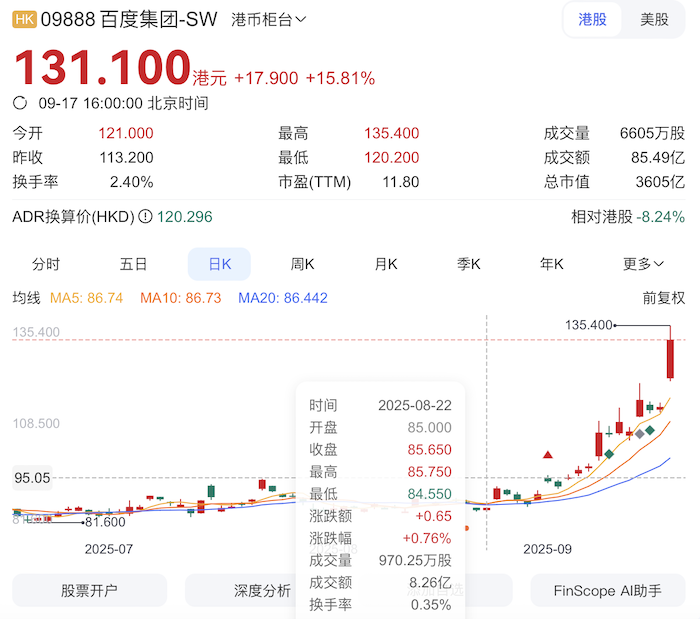Click the HK market badge icon
This screenshot has width=700, height=619.
24,20
